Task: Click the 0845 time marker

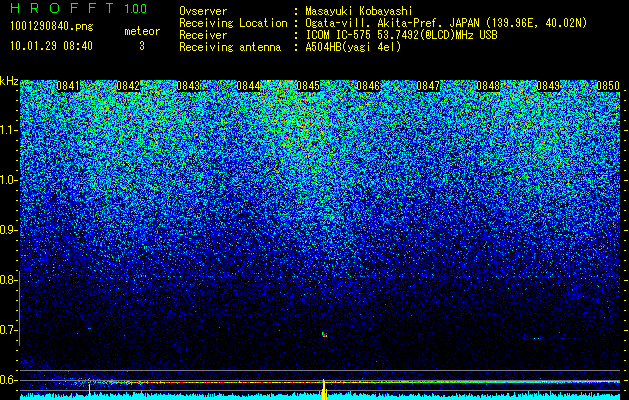Action: [308, 86]
